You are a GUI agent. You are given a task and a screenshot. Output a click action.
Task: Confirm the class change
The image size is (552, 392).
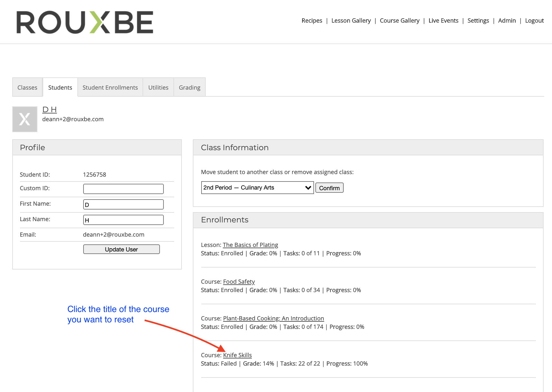[x=329, y=188]
